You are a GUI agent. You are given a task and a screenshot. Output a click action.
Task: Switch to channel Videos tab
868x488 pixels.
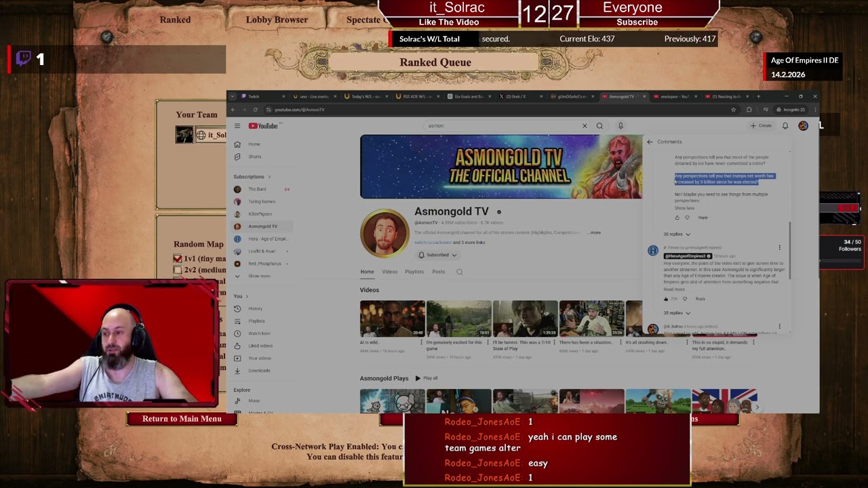point(389,272)
